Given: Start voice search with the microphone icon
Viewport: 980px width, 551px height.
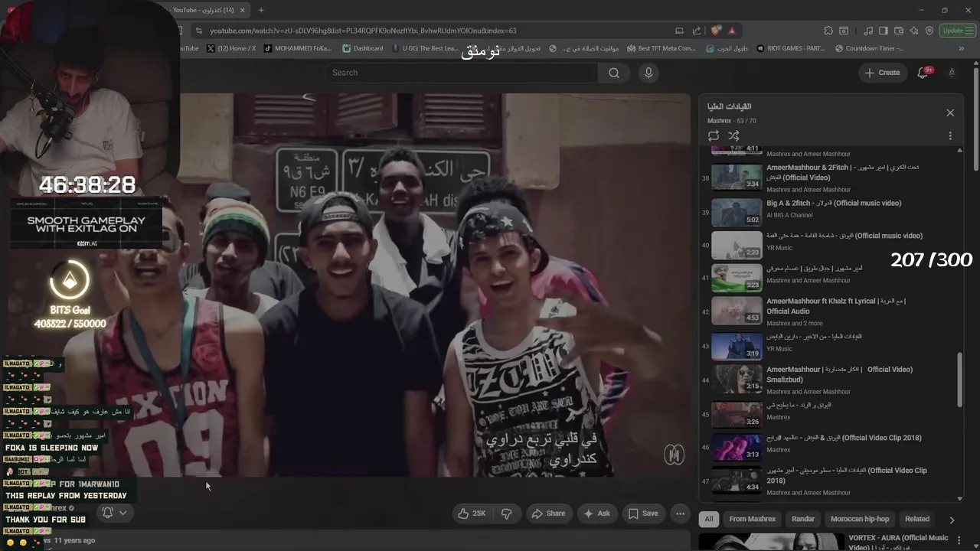Looking at the screenshot, I should pyautogui.click(x=648, y=73).
